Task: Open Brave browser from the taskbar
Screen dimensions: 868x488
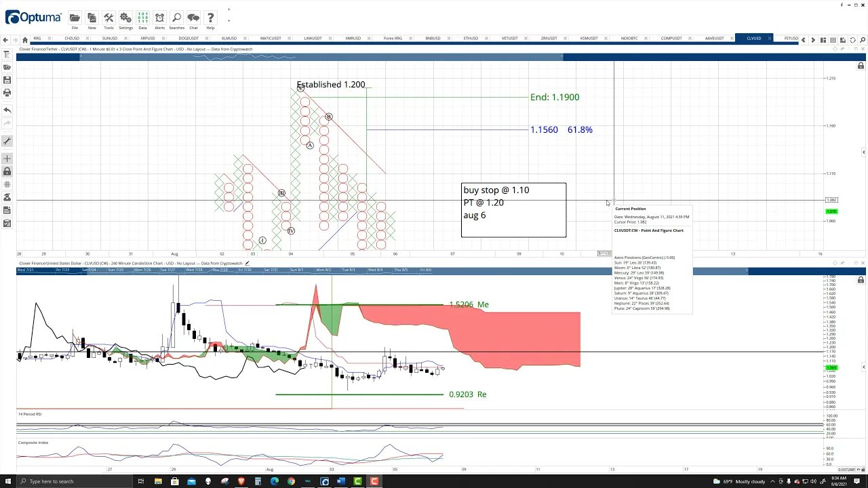Action: (241, 481)
